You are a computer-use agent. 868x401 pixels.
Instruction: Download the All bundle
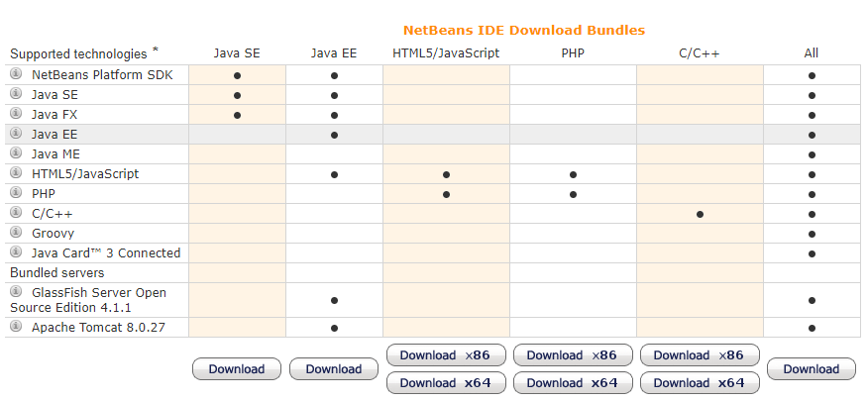coord(812,369)
